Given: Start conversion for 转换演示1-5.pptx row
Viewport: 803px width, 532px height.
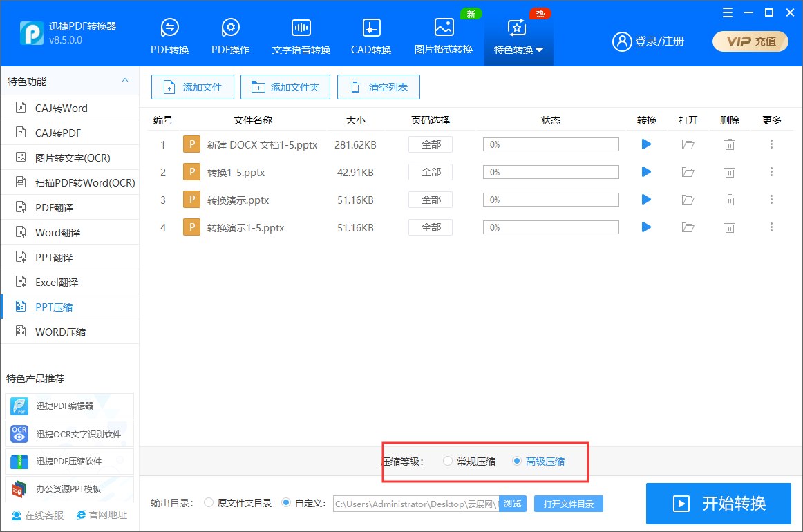Looking at the screenshot, I should point(646,227).
